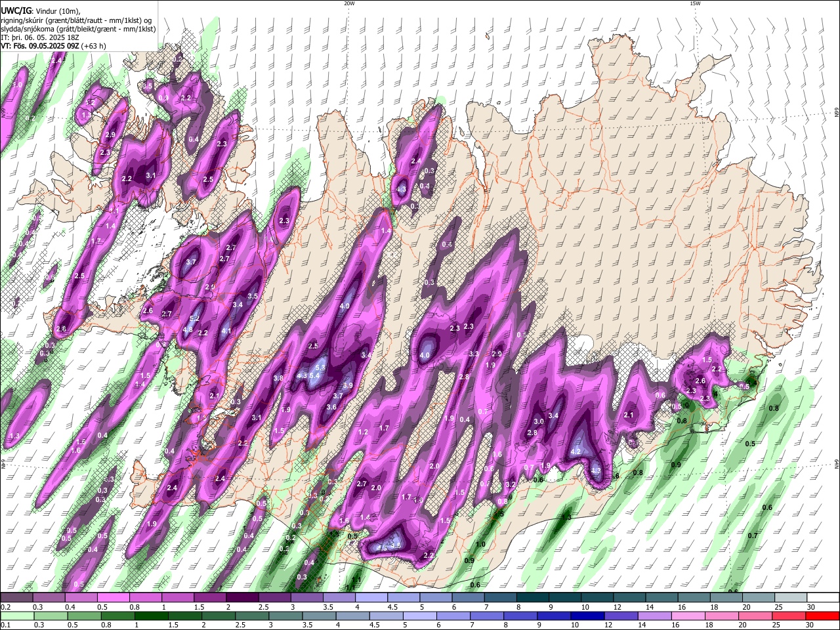
Task: Click the VT: Fös. 09.05.2025 09Z (+63 h) line
Action: [53, 46]
